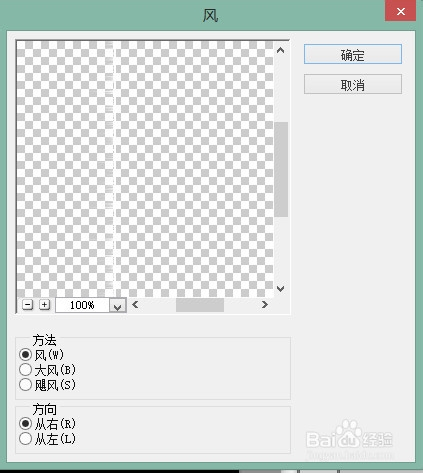Close the 风 dialog window
Viewport: 423px width, 473px height.
pos(401,11)
